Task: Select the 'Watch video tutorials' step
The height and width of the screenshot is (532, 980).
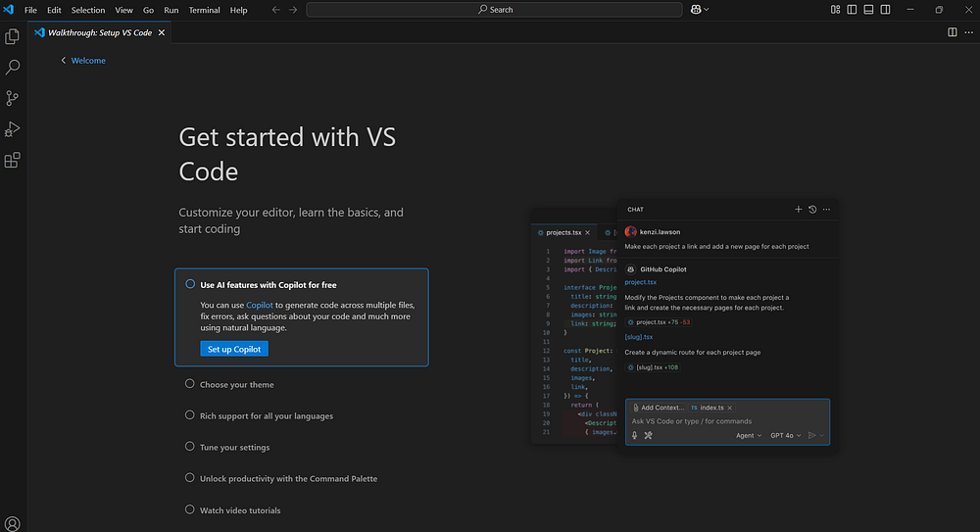Action: pos(239,510)
